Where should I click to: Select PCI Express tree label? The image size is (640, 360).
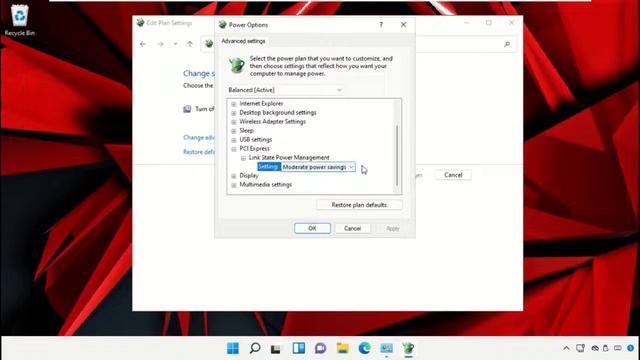pos(254,149)
